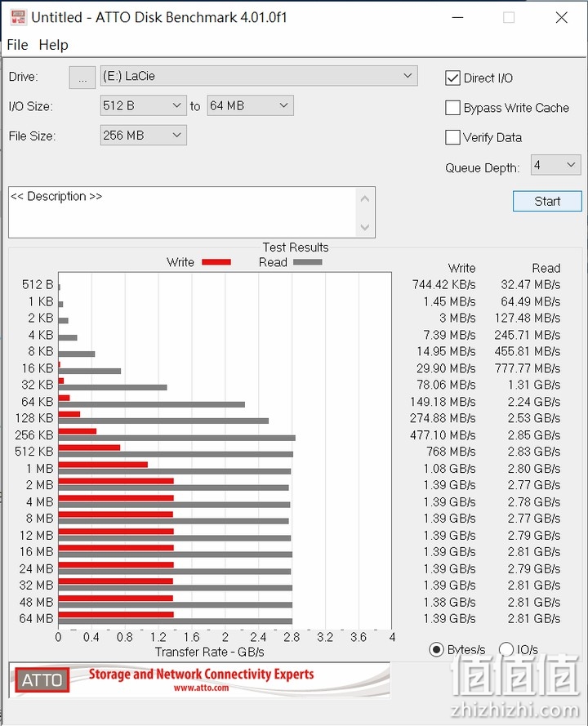
Task: Click the 149.18 MB/s write value
Action: tap(443, 402)
